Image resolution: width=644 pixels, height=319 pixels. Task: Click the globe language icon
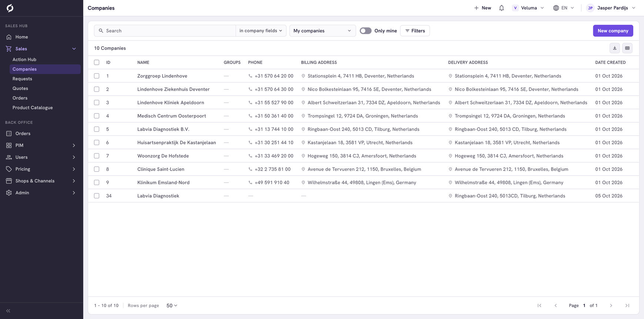[556, 8]
